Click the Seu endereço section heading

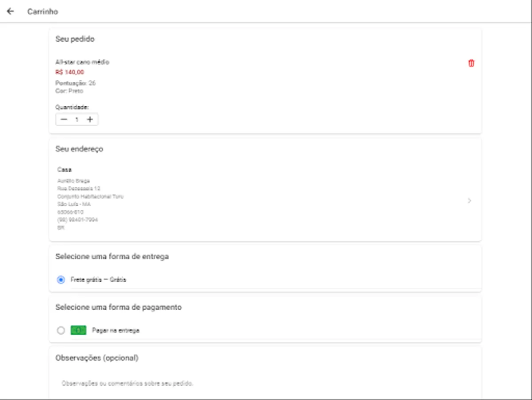coord(79,149)
